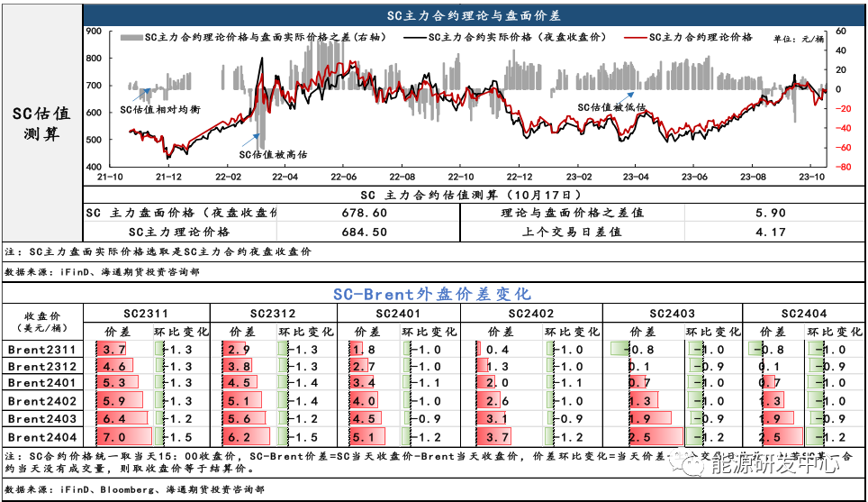Click the SC2404 column header
868x502 pixels.
pos(804,314)
